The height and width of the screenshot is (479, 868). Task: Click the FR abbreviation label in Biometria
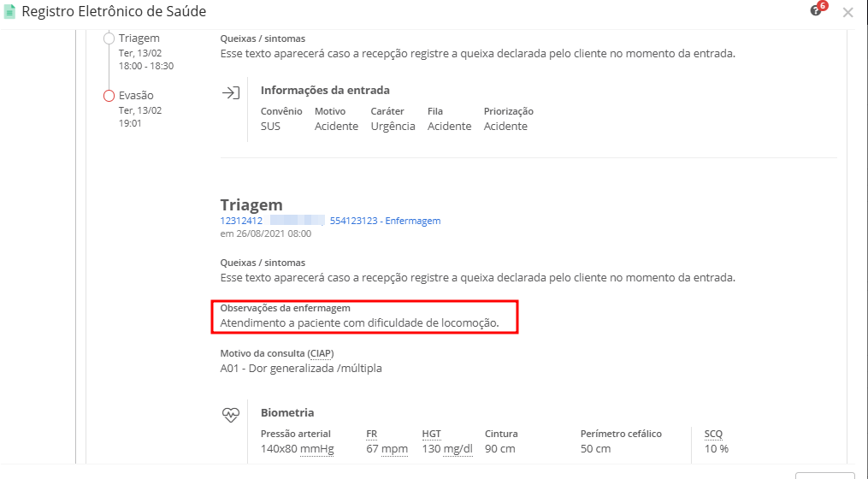pyautogui.click(x=371, y=434)
